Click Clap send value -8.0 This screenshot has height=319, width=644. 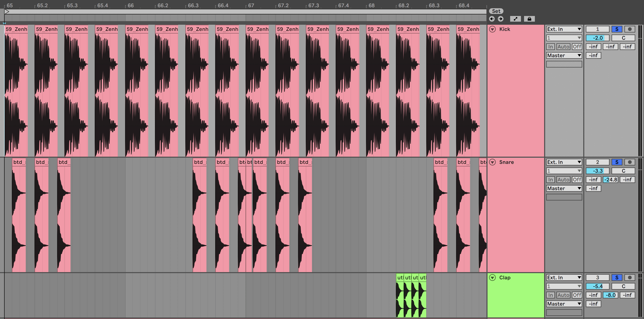(610, 295)
